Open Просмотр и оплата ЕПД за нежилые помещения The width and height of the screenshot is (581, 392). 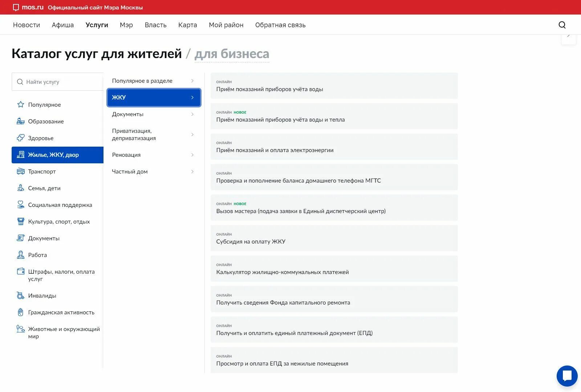coord(334,360)
